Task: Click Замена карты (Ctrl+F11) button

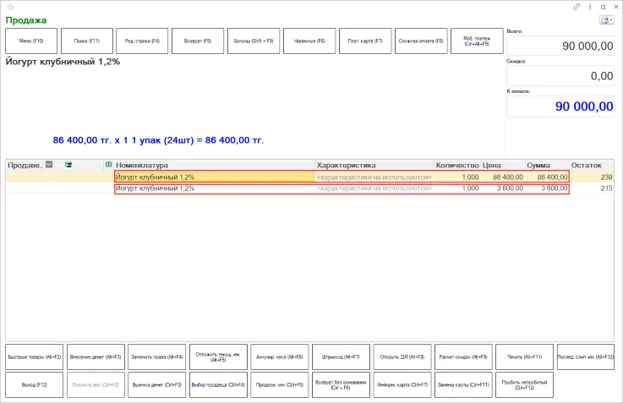Action: 463,385
